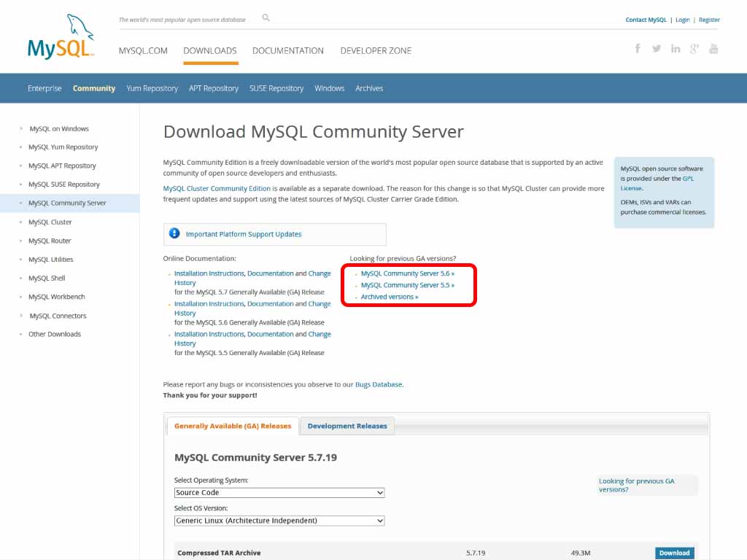Open MySQL Google Plus icon
747x560 pixels.
coord(694,49)
